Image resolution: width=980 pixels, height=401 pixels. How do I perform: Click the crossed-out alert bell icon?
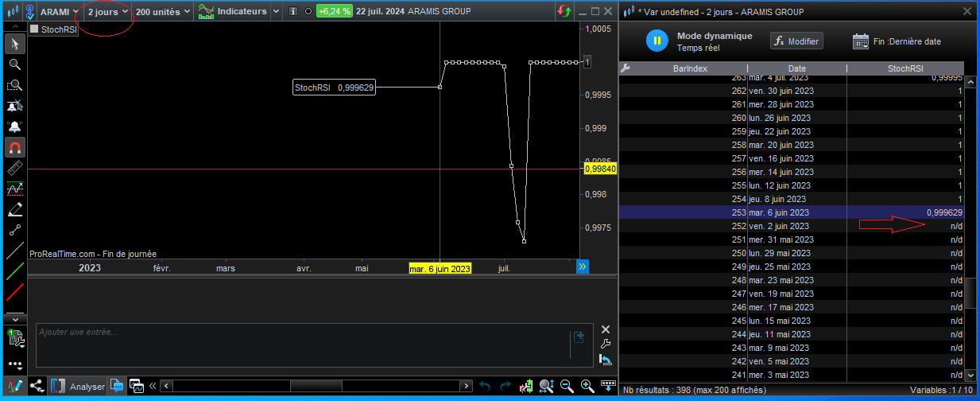pyautogui.click(x=14, y=106)
